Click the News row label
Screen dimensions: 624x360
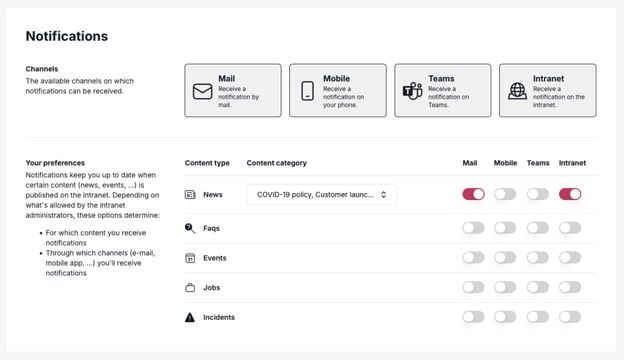click(213, 195)
